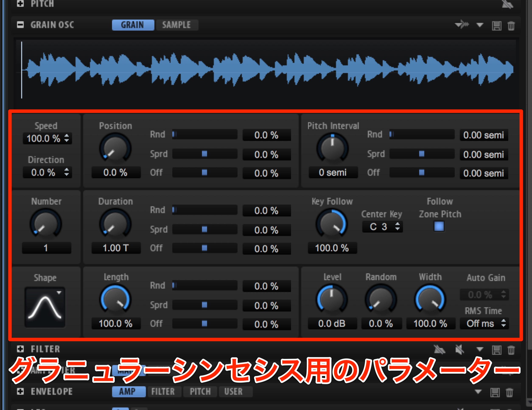
Task: Expand the Envelope section
Action: point(20,391)
